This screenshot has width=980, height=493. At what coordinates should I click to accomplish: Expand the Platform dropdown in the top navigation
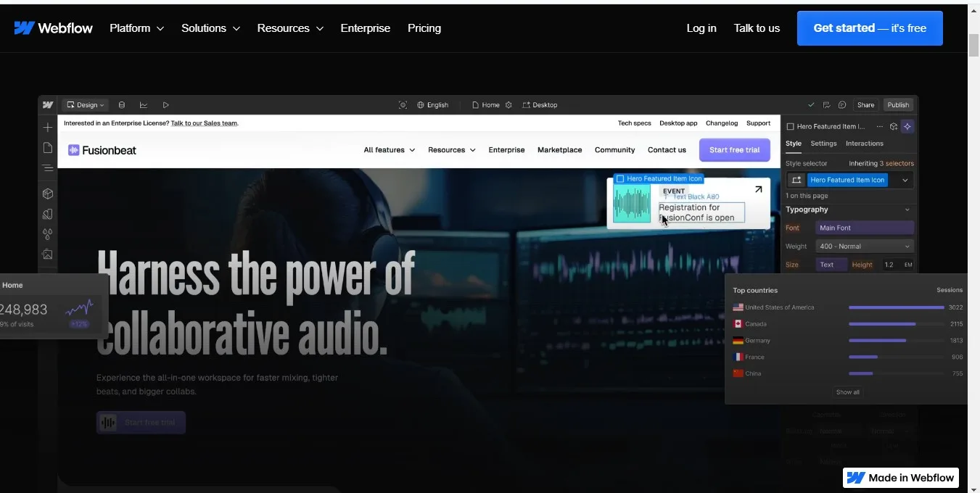[x=136, y=28]
